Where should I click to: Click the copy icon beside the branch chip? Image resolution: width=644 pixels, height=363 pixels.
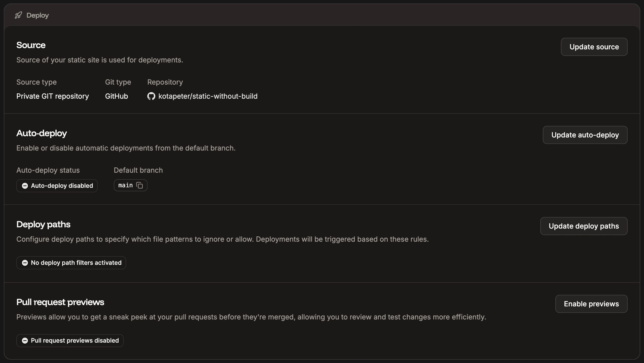(x=139, y=185)
